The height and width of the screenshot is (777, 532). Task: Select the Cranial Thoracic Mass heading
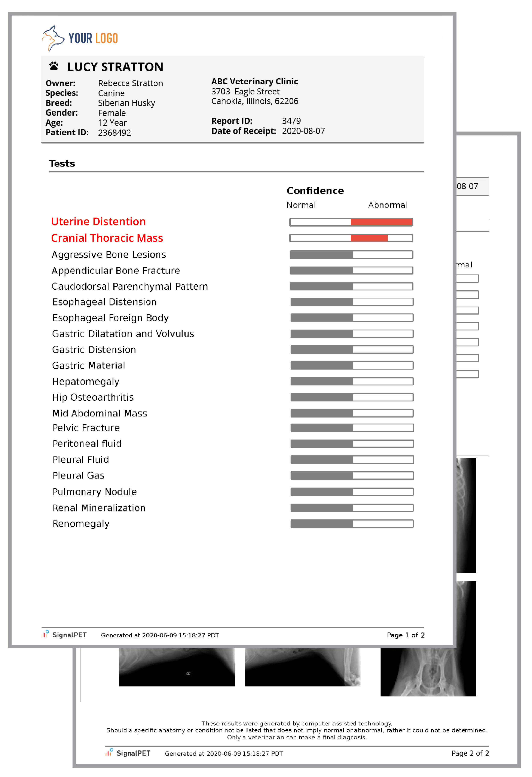[107, 238]
